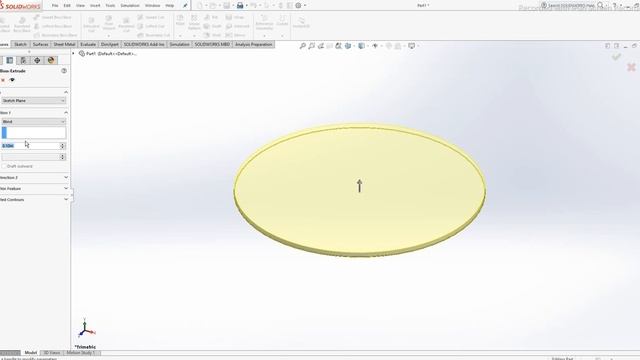Viewport: 640px width, 360px height.
Task: Switch to the SOLIDWORKS Add-Ins tab
Action: (144, 44)
